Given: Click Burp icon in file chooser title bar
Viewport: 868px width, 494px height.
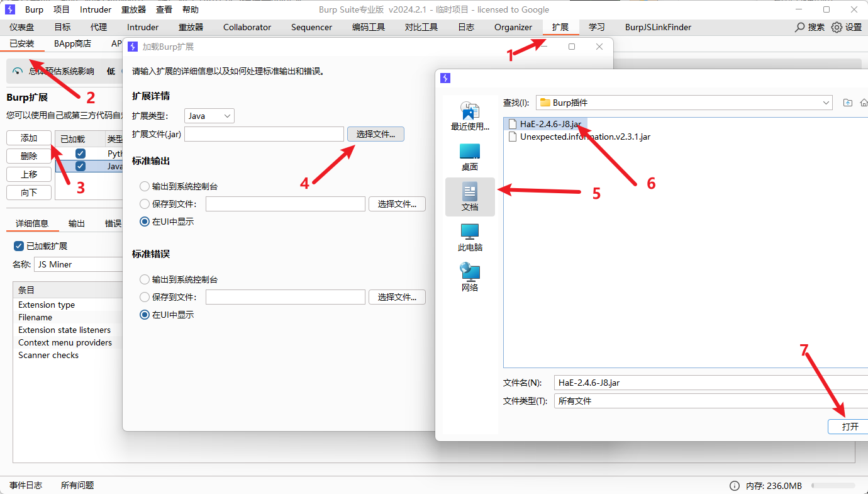Looking at the screenshot, I should [445, 78].
